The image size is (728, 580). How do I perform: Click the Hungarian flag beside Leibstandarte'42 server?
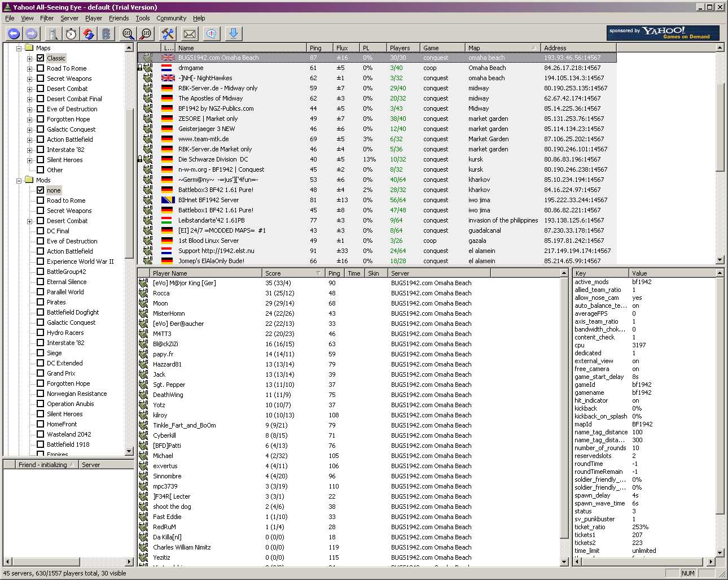pos(168,220)
